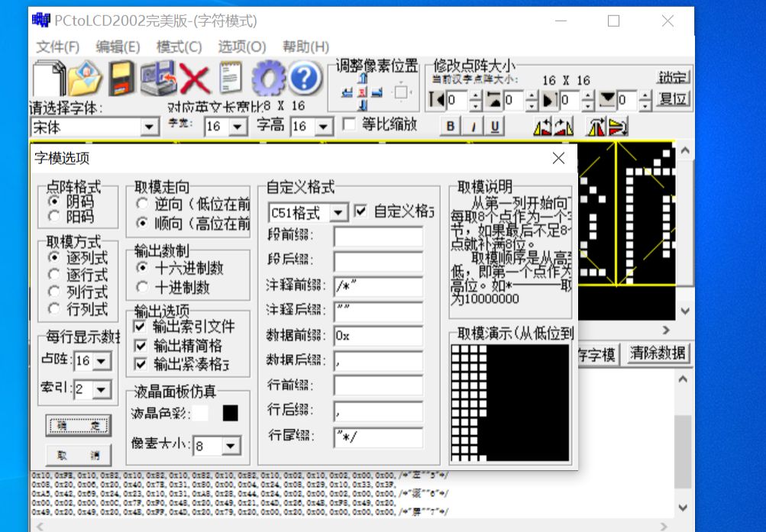Click the left edge matrix size icon
The width and height of the screenshot is (766, 532).
click(436, 100)
